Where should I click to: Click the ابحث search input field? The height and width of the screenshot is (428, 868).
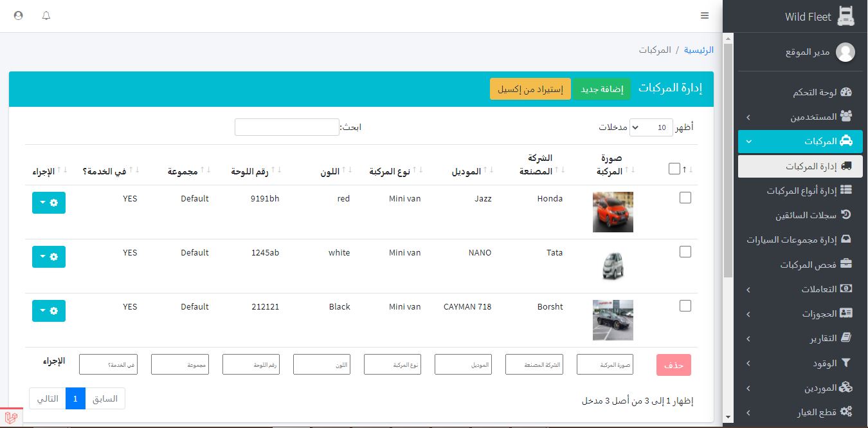point(287,127)
